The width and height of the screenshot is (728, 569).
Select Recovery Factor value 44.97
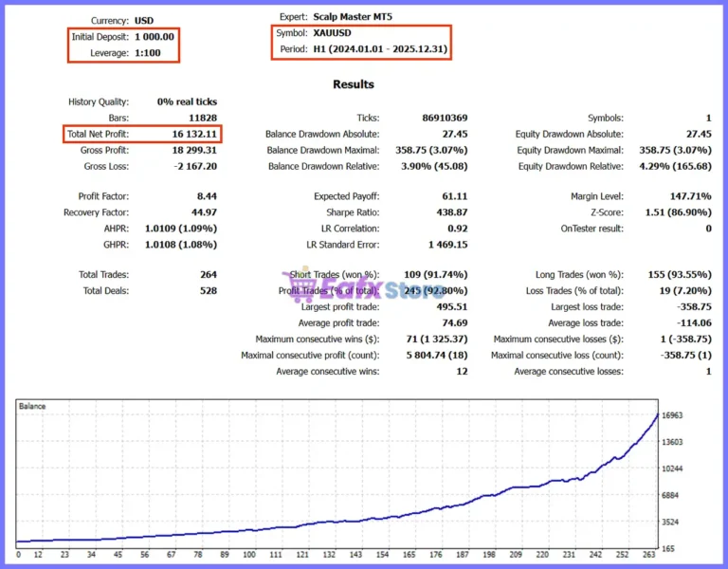(205, 212)
